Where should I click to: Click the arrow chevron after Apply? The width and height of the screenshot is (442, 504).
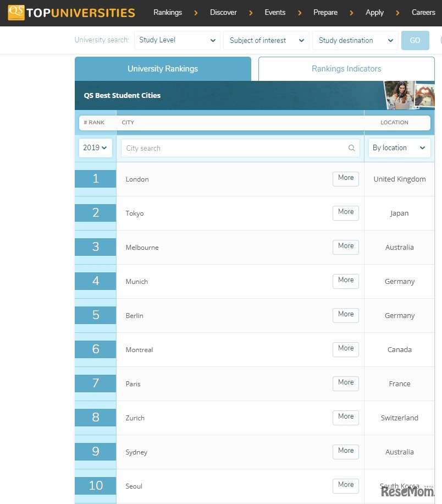point(397,13)
